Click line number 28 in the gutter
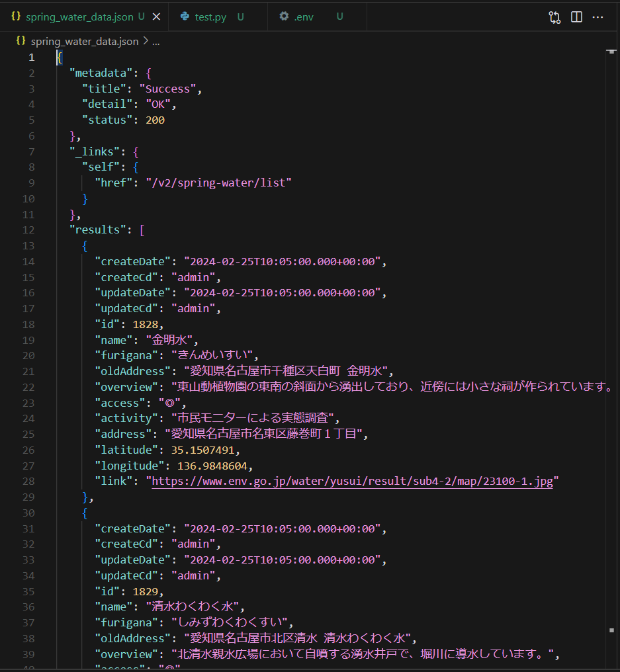The height and width of the screenshot is (672, 620). (28, 482)
